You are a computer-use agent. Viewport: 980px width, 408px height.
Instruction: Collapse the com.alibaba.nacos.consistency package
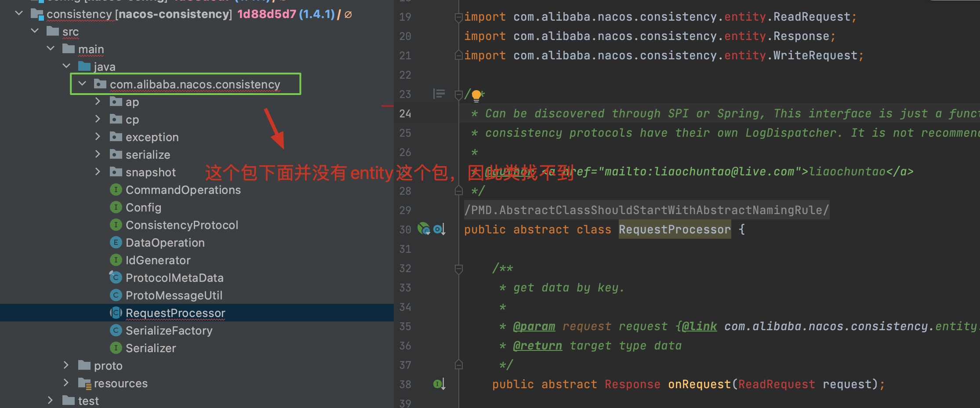point(82,84)
